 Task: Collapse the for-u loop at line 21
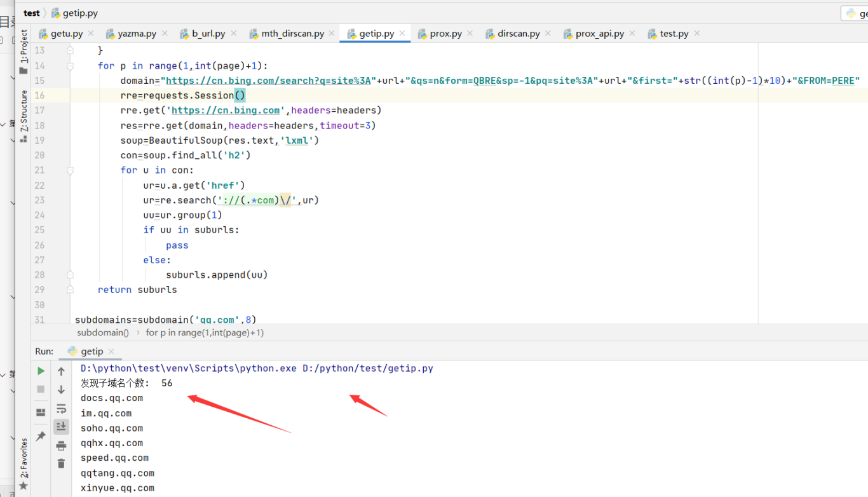coord(70,170)
